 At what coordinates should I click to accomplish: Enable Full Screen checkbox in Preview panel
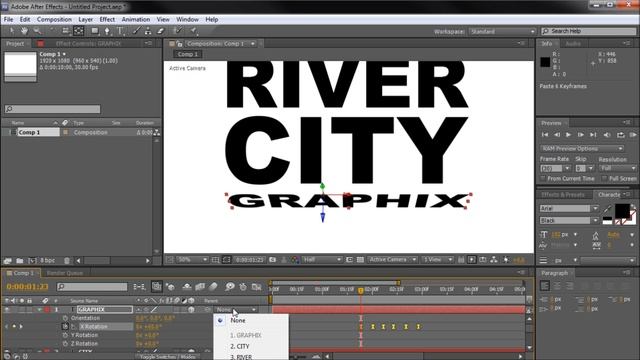tap(604, 178)
